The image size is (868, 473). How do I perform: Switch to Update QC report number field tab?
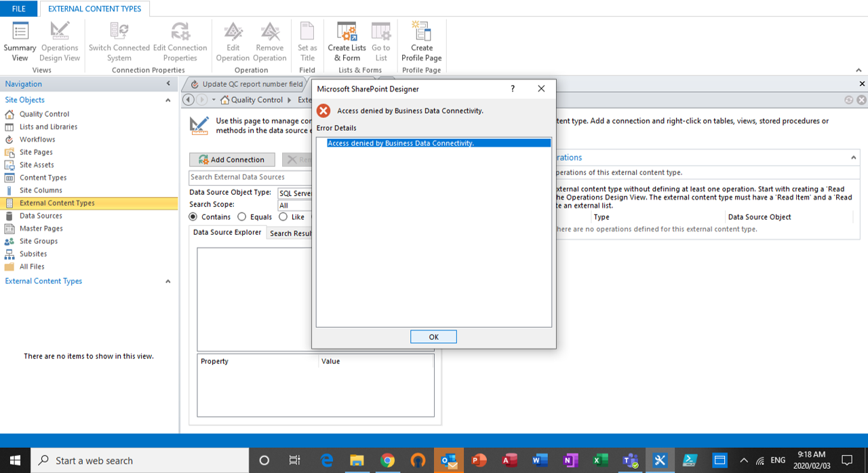[247, 84]
